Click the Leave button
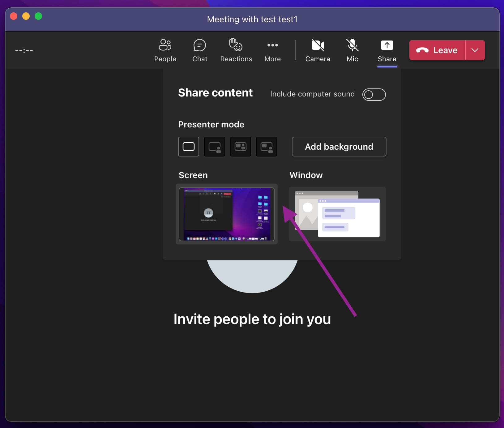Viewport: 504px width, 428px height. (x=437, y=50)
